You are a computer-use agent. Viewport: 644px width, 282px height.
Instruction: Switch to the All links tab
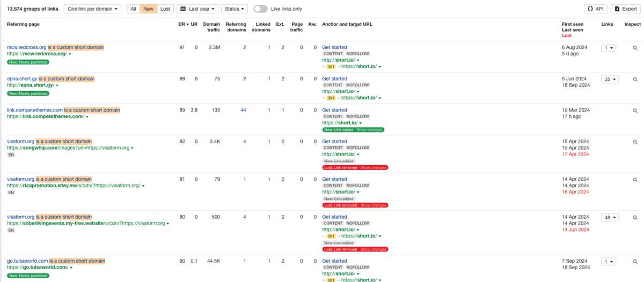pos(133,9)
